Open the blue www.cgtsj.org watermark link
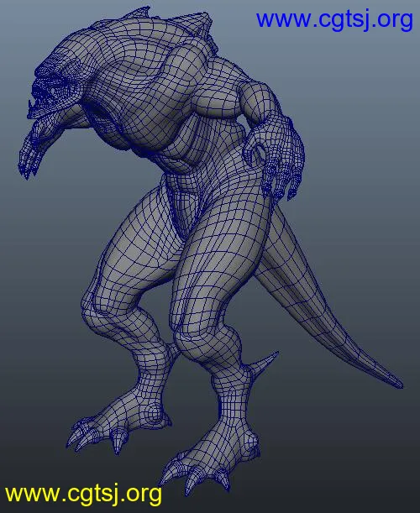Image resolution: width=420 pixels, height=513 pixels. (334, 21)
